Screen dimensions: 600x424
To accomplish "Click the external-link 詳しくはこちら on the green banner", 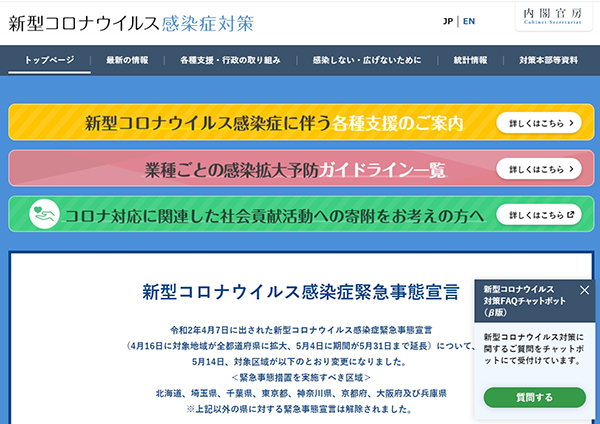I will tap(538, 214).
